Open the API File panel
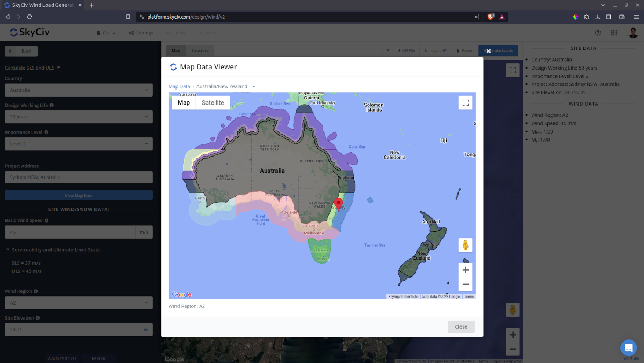Image resolution: width=644 pixels, height=363 pixels. [406, 50]
